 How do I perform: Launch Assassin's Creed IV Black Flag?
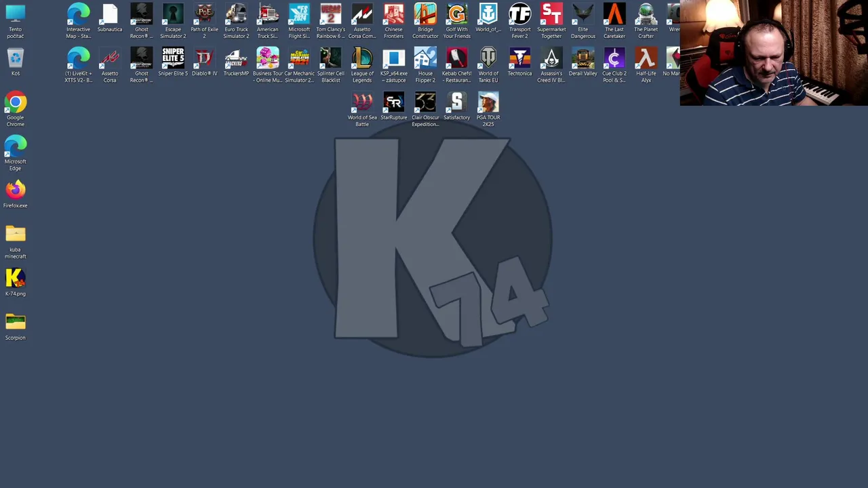pyautogui.click(x=551, y=65)
